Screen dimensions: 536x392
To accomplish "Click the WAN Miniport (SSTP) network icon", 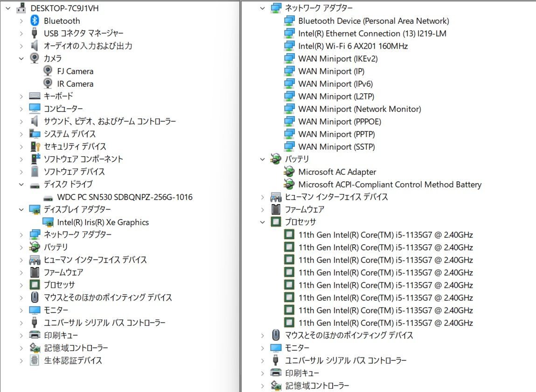I will click(x=289, y=146).
